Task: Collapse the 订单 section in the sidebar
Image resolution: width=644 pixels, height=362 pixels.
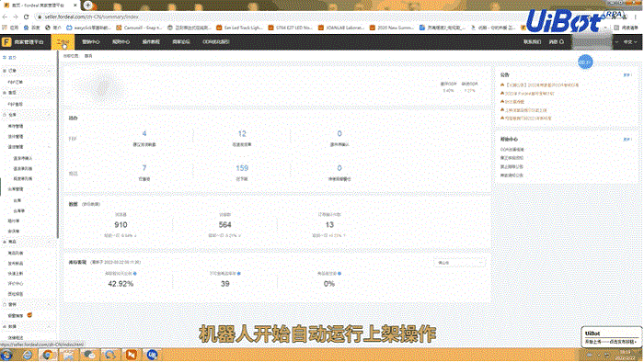Action: tap(49, 71)
